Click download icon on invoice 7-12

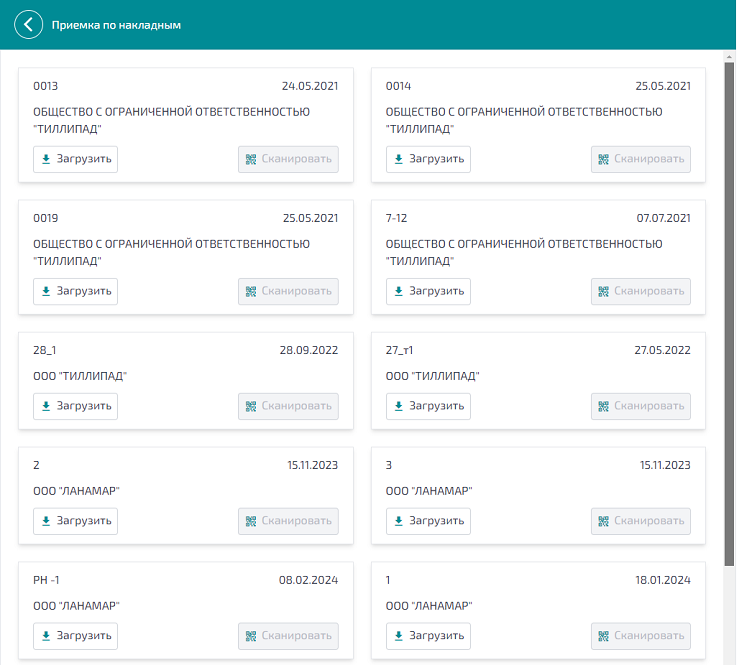pos(399,291)
